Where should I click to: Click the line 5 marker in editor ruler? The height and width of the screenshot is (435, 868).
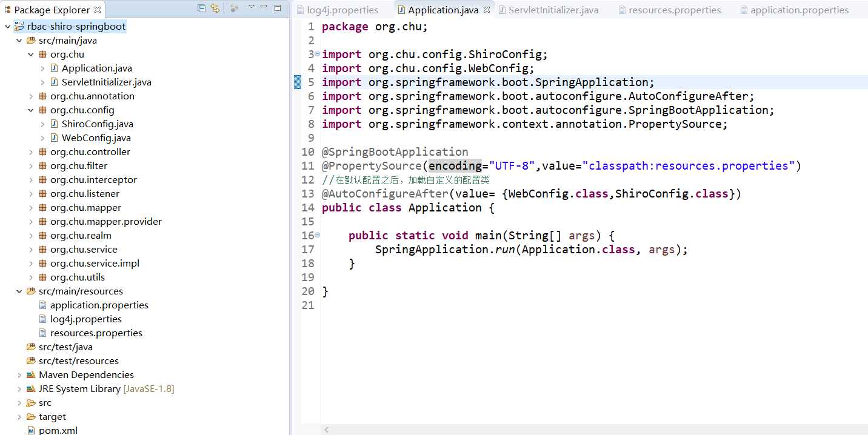[298, 82]
